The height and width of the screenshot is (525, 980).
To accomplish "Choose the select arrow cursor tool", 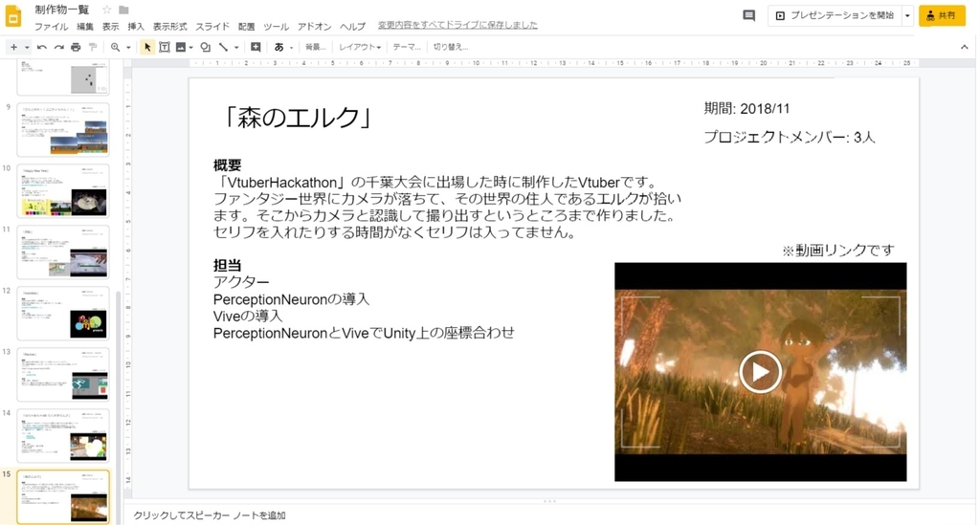I will (147, 47).
